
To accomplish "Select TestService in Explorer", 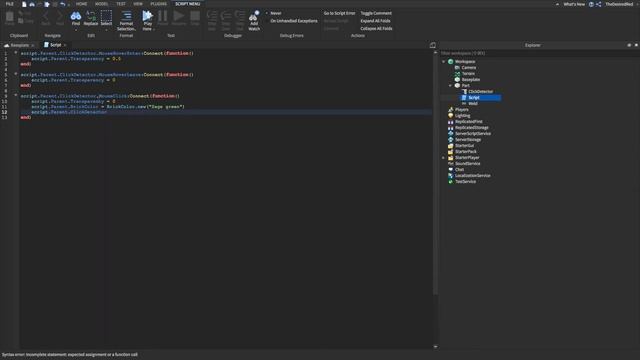I will 465,182.
